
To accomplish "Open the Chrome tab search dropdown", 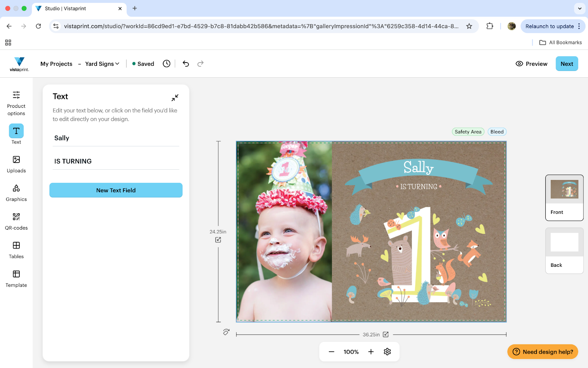I will pyautogui.click(x=580, y=8).
